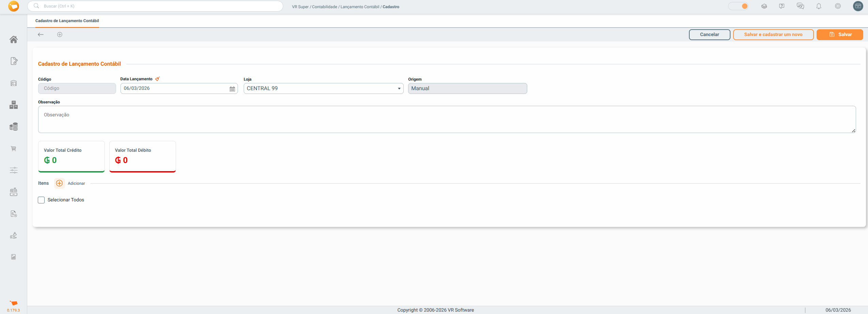Add a new item with Adicionar
868x314 pixels.
(60, 183)
